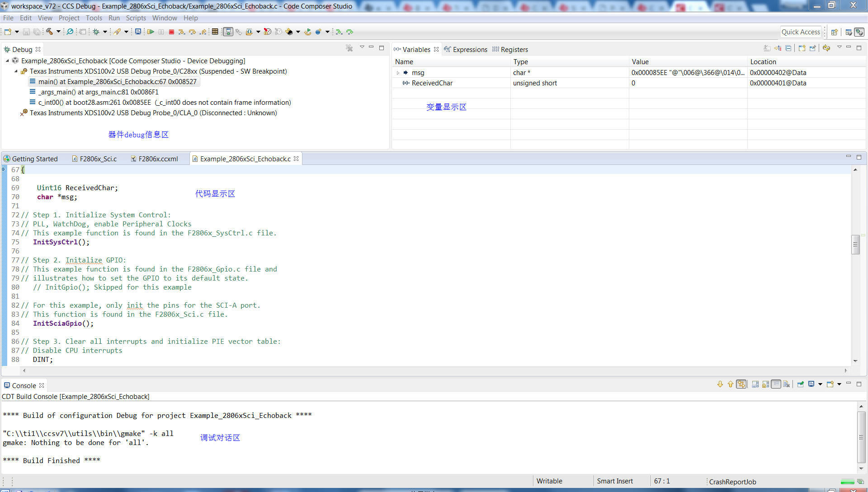Terminate the debug session with the red stop icon
868x492 pixels.
pos(171,32)
